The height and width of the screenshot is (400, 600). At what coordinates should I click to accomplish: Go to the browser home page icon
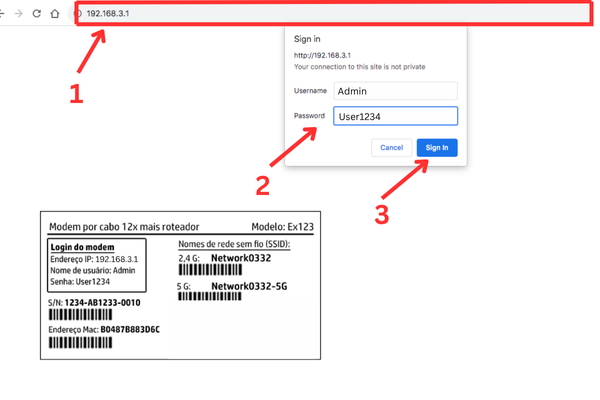coord(55,14)
